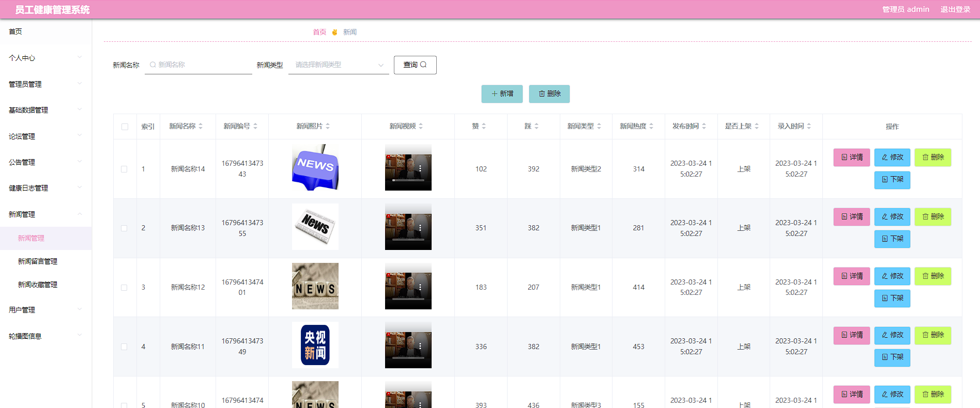
Task: Sort by the 是否上架 column arrows
Action: (757, 126)
